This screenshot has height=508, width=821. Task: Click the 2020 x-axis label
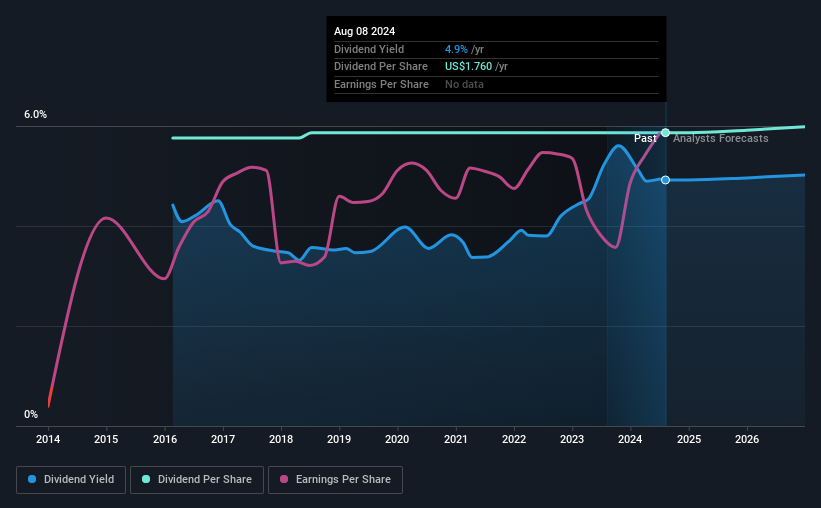(x=397, y=439)
